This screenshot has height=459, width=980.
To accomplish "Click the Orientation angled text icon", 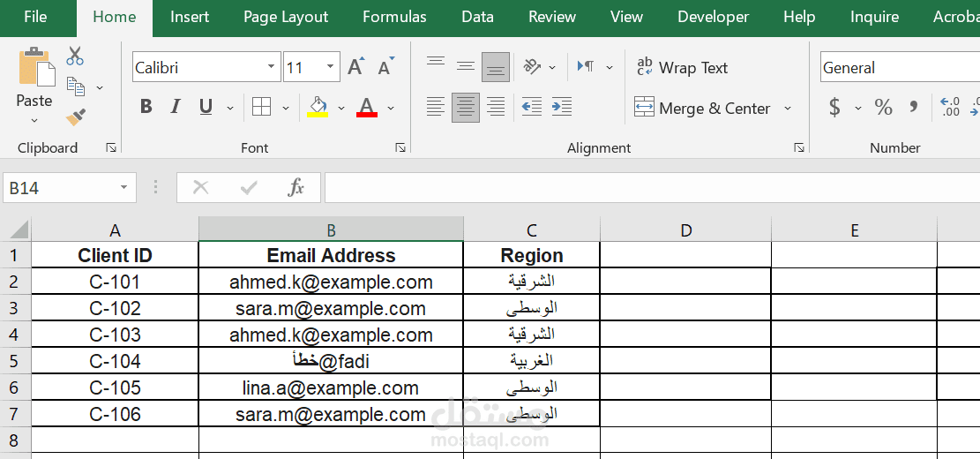I will click(x=532, y=66).
